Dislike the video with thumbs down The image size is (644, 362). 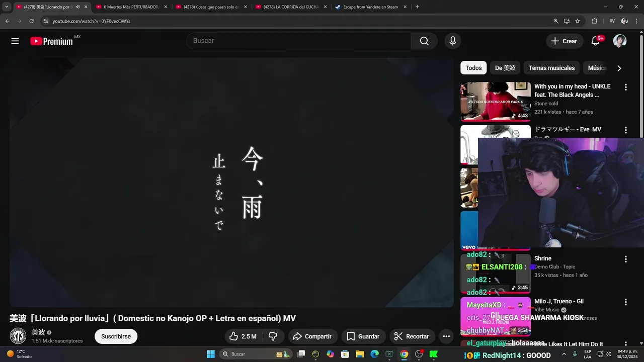[273, 336]
